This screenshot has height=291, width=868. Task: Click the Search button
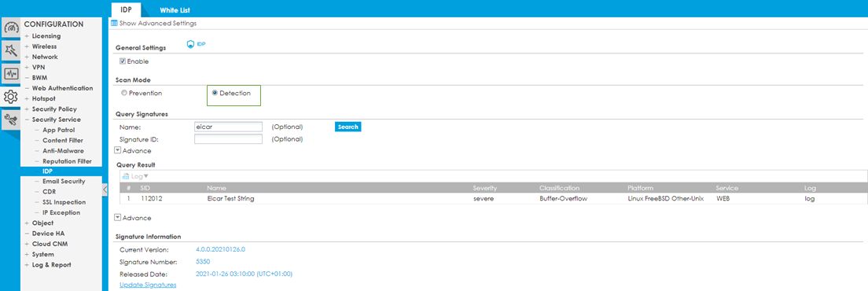pos(348,127)
